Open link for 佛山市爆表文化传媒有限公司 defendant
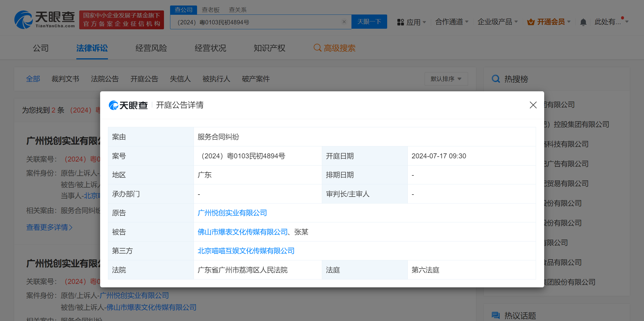 (242, 232)
